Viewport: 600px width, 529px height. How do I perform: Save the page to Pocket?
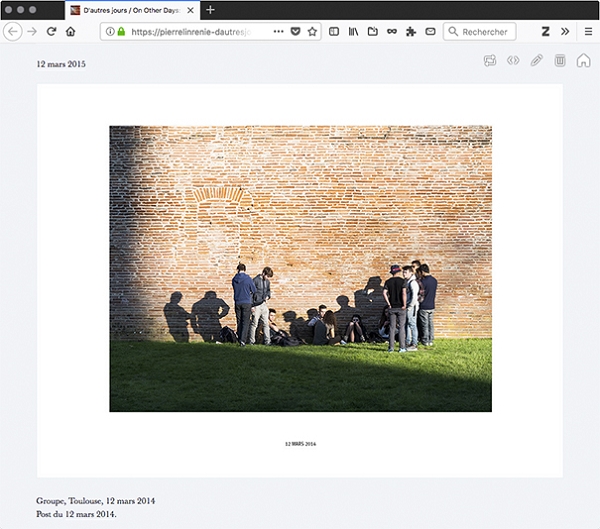point(295,32)
